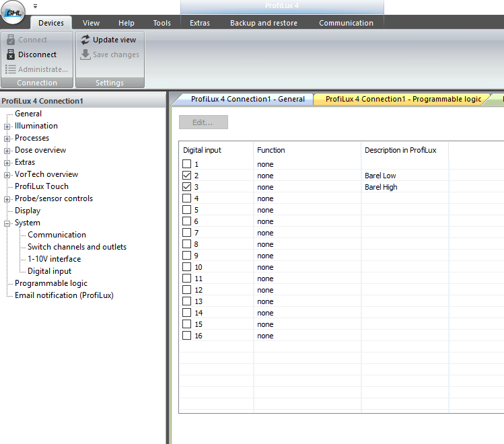Check the digital input 8 checkbox
The width and height of the screenshot is (504, 444).
pyautogui.click(x=187, y=244)
